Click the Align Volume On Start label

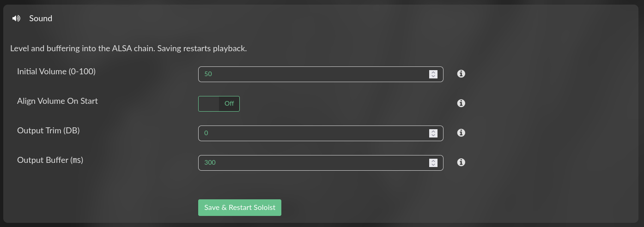57,101
